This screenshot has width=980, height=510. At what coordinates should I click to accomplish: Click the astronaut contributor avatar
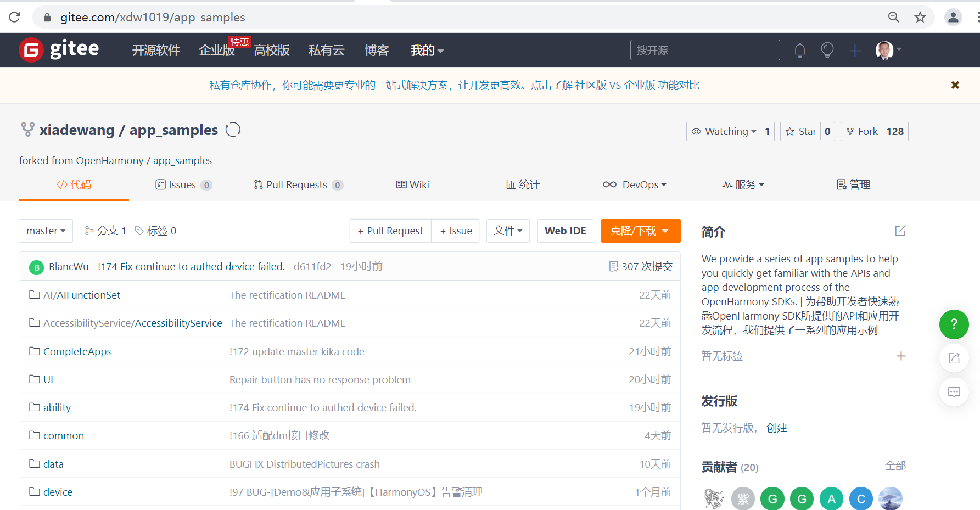714,498
